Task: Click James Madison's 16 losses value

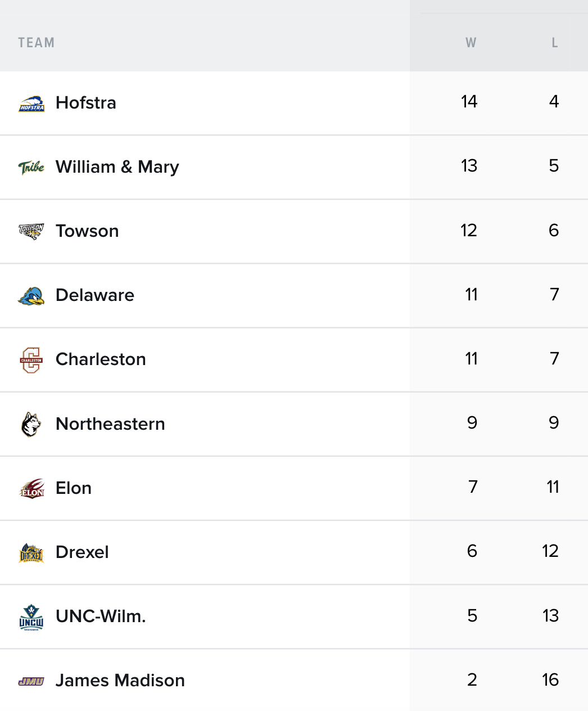Action: pyautogui.click(x=550, y=680)
